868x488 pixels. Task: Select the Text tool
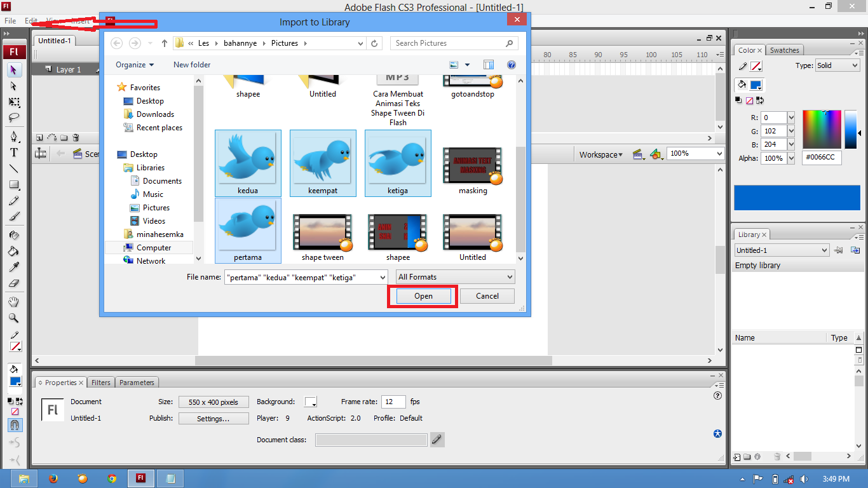click(x=14, y=152)
